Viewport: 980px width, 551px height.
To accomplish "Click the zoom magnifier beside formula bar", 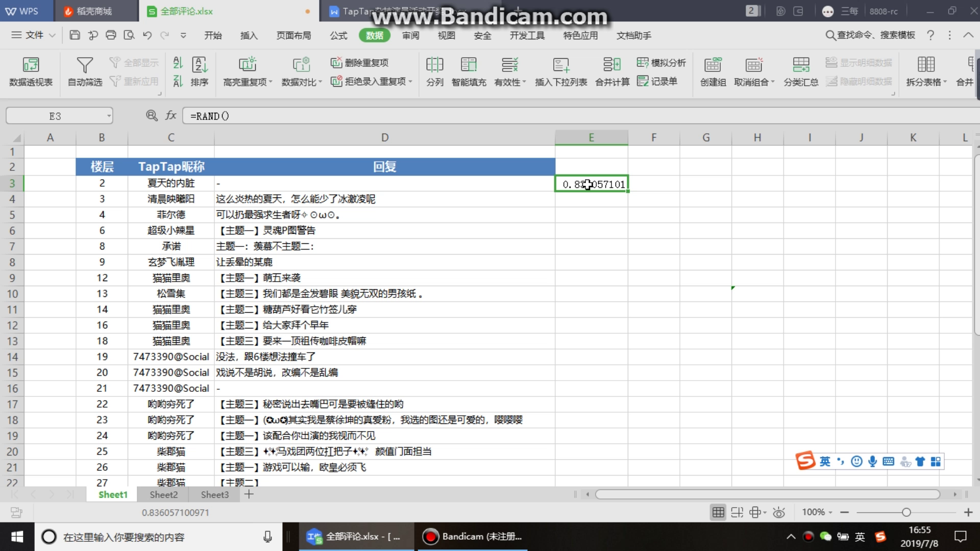I will pos(152,116).
